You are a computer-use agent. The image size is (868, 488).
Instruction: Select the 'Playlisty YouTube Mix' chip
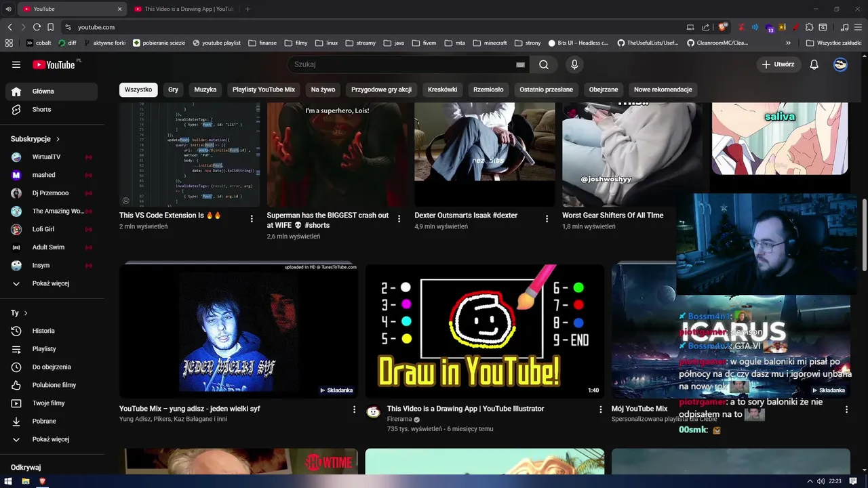point(264,89)
